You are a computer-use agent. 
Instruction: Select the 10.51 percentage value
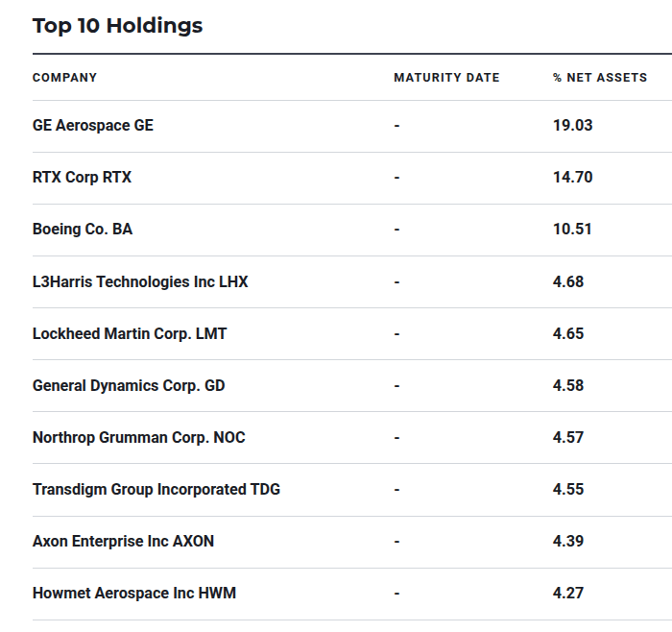tap(572, 230)
